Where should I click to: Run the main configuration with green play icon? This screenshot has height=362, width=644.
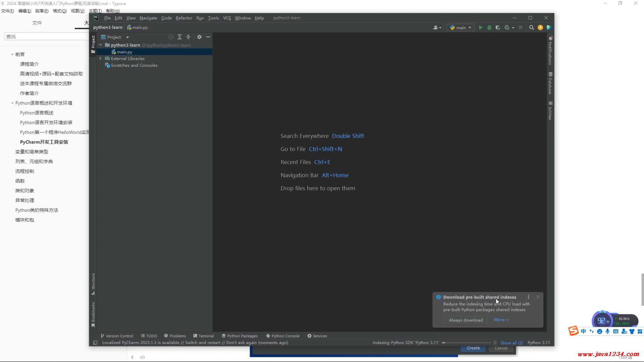tap(480, 27)
